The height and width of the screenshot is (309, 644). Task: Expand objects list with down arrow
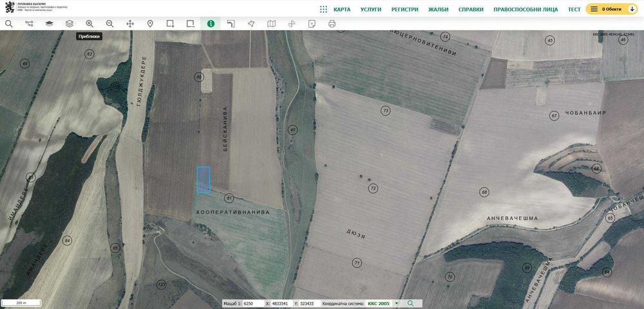632,9
